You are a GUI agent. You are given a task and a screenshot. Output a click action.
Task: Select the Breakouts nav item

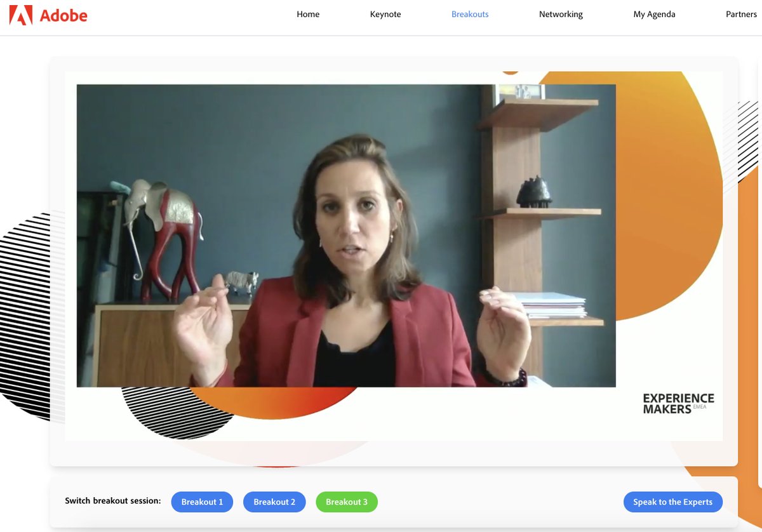click(x=470, y=14)
